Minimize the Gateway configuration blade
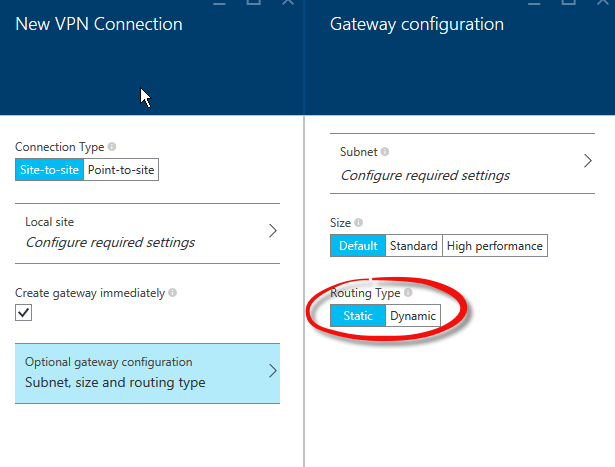This screenshot has height=467, width=615. click(x=534, y=2)
